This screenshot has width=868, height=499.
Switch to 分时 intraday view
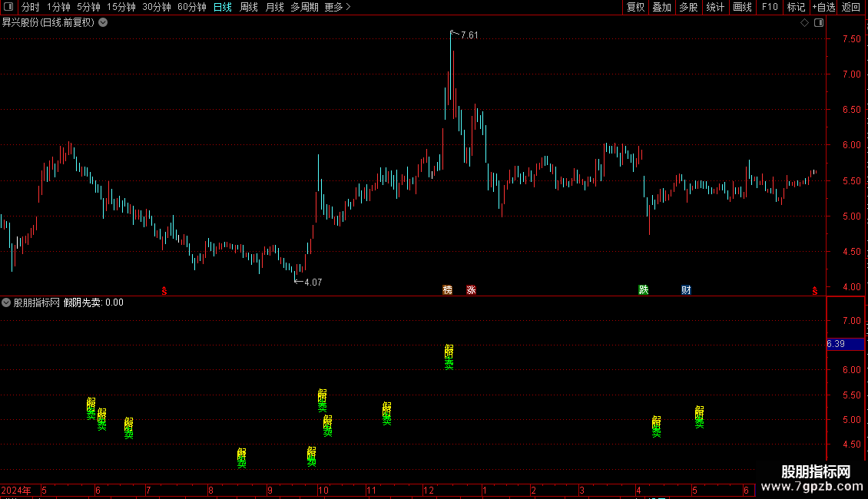[31, 7]
